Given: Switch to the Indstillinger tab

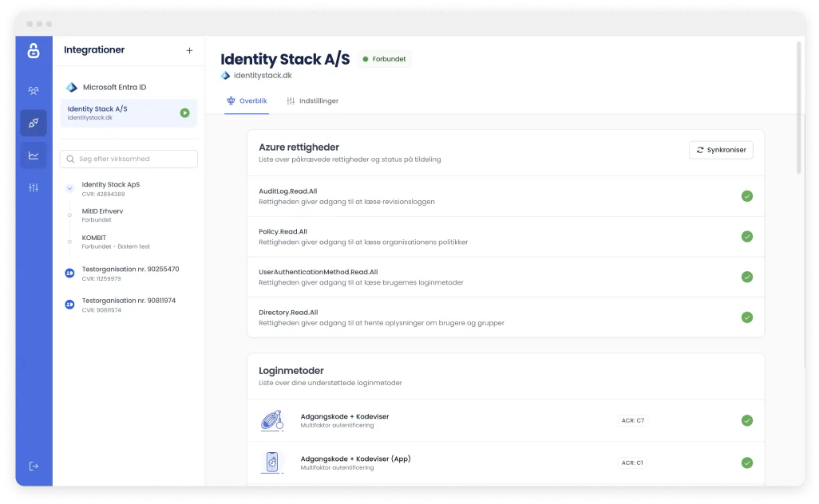Looking at the screenshot, I should point(312,101).
